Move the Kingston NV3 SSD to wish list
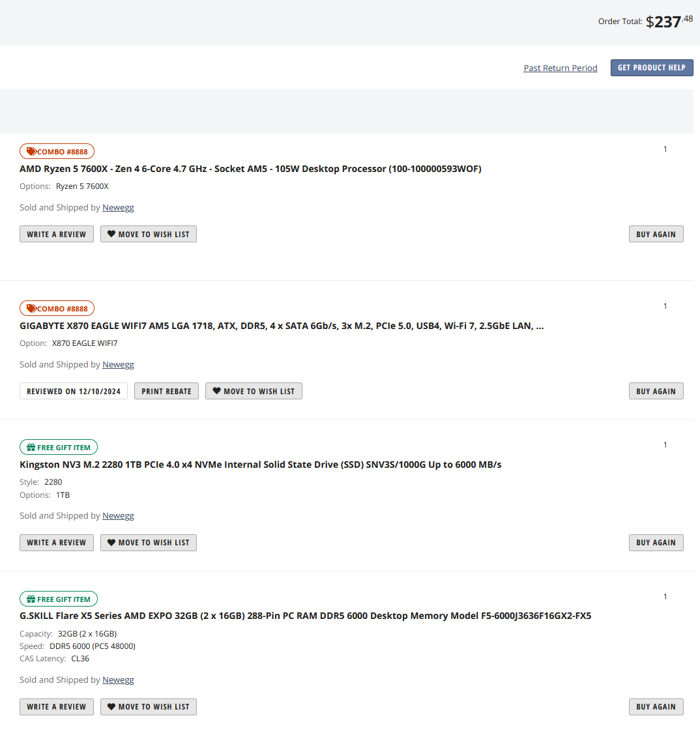 149,543
